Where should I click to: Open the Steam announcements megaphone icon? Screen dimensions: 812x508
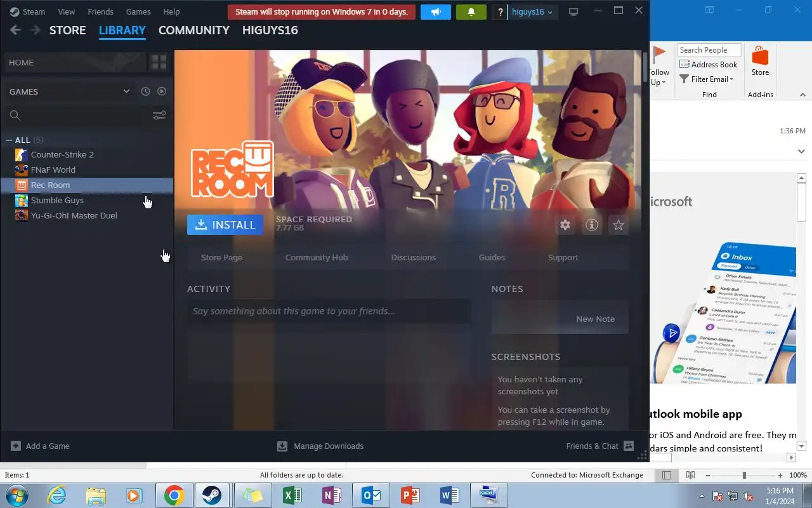(435, 12)
